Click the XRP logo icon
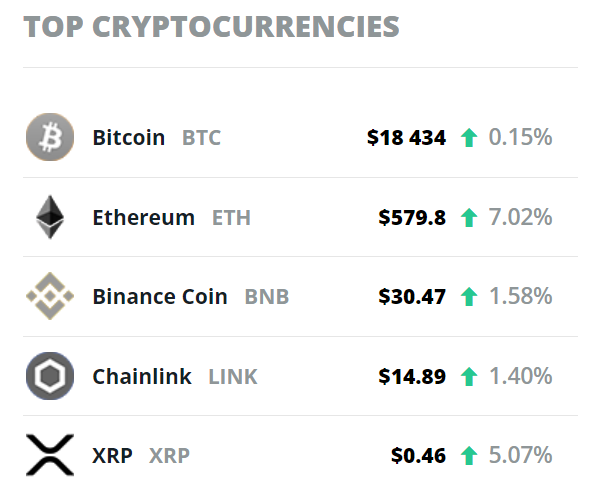 50,455
